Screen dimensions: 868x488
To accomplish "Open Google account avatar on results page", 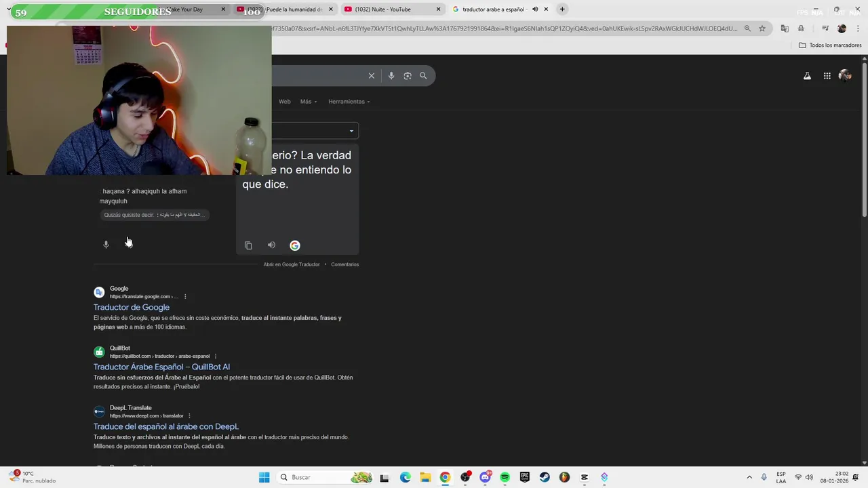I will [x=845, y=76].
